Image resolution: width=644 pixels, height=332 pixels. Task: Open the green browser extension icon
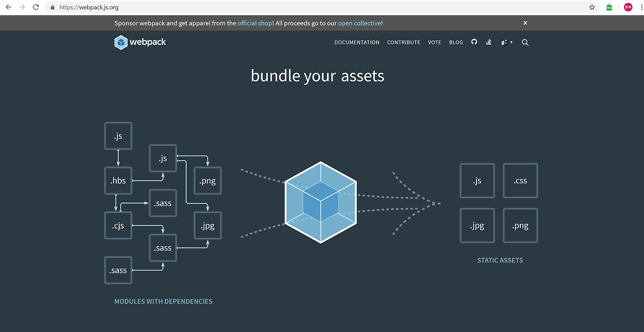tap(609, 7)
